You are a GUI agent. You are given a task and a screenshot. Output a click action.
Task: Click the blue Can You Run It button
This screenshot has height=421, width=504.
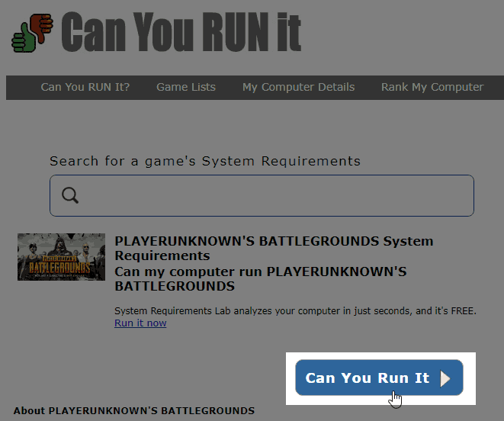[379, 378]
